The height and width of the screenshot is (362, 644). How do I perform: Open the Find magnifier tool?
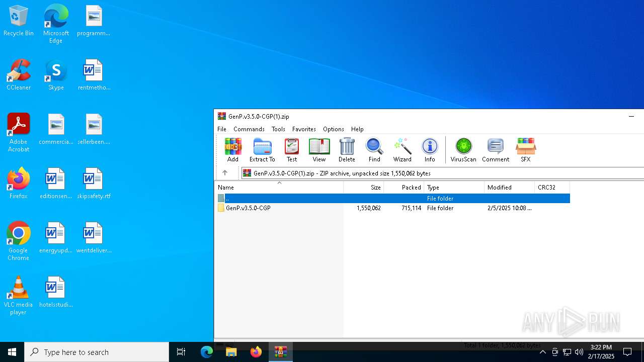[x=374, y=150]
